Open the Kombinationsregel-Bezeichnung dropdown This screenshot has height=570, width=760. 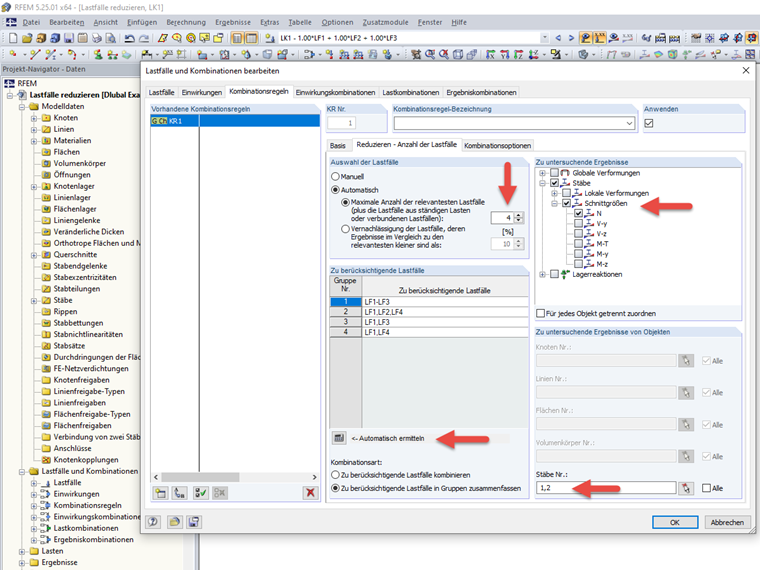click(x=629, y=123)
